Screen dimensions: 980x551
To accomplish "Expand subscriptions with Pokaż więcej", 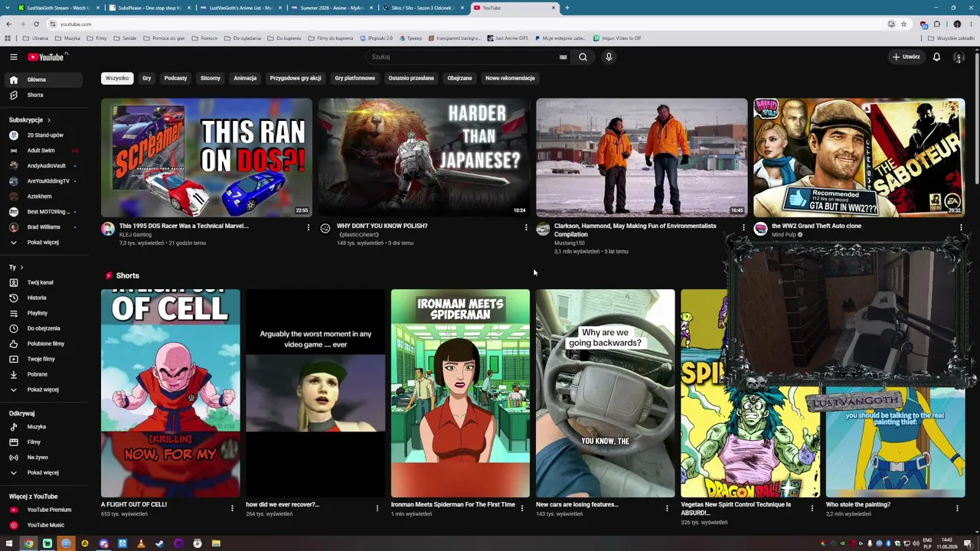I will (43, 243).
